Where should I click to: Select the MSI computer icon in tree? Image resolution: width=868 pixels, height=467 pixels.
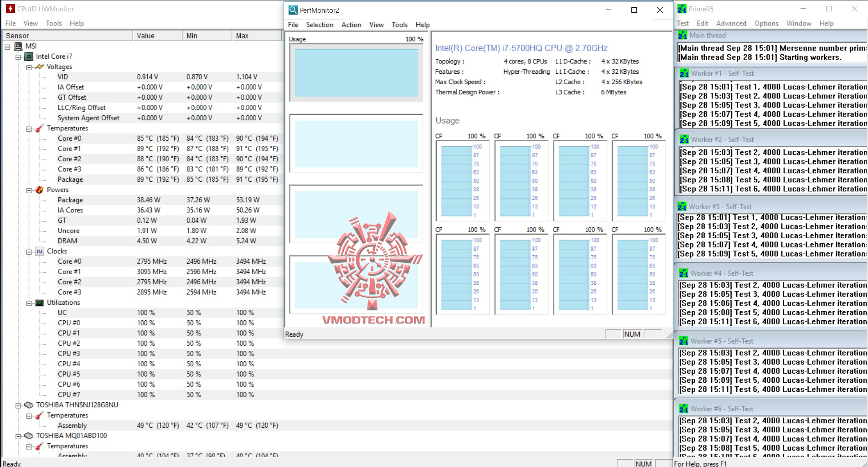pyautogui.click(x=18, y=46)
